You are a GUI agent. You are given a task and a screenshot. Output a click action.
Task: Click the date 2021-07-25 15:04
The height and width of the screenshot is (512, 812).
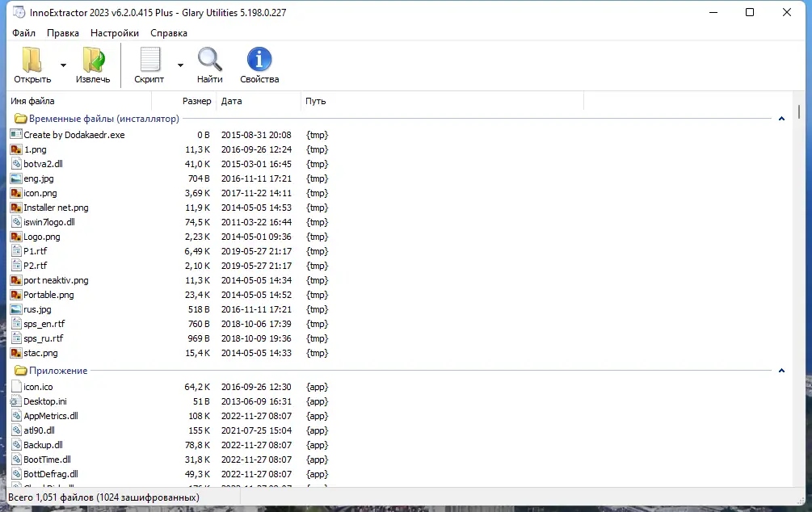(256, 430)
